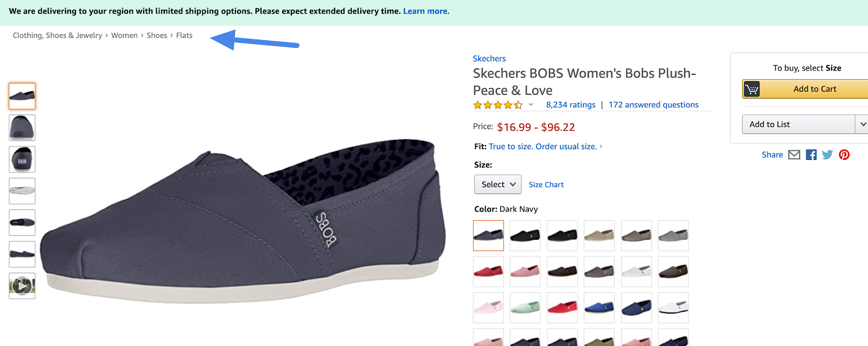
Task: Share product on Pinterest
Action: tap(844, 155)
